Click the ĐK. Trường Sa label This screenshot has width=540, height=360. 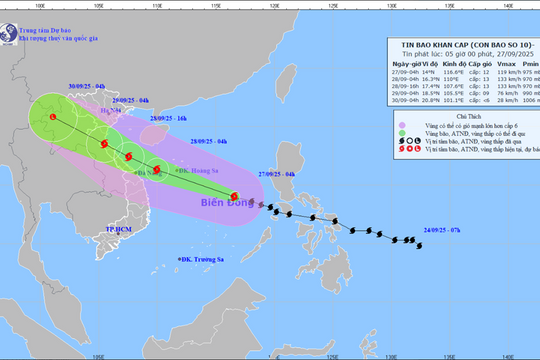202,259
